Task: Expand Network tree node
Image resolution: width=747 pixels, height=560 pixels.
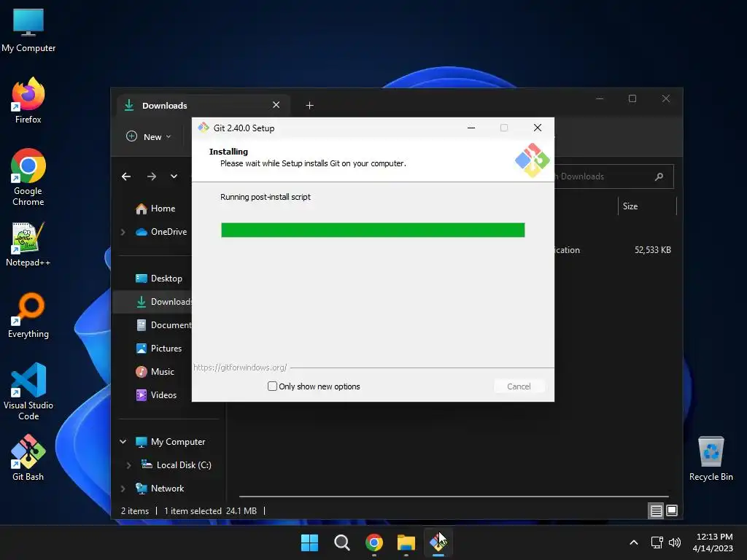Action: (x=123, y=489)
